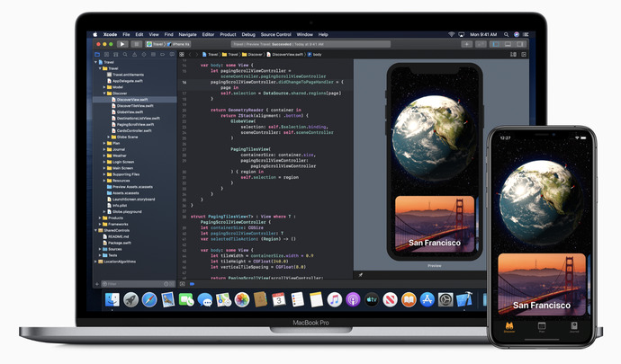Open the Source Control menu
Image resolution: width=621 pixels, height=364 pixels.
click(x=275, y=34)
